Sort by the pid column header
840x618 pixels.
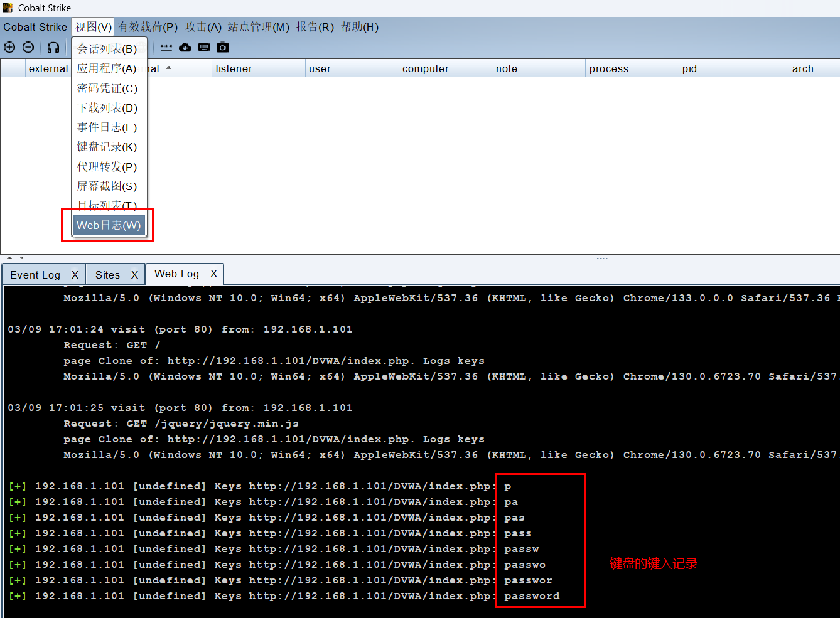tap(734, 68)
